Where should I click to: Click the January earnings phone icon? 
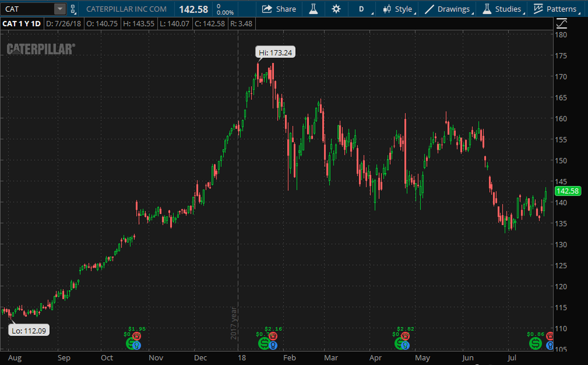(x=273, y=336)
